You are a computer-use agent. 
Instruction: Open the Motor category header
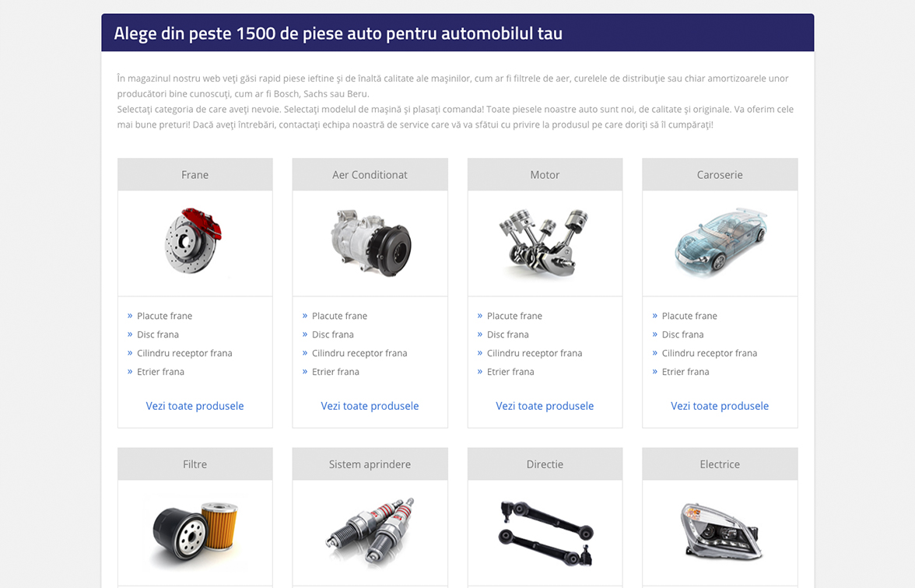[x=545, y=174]
